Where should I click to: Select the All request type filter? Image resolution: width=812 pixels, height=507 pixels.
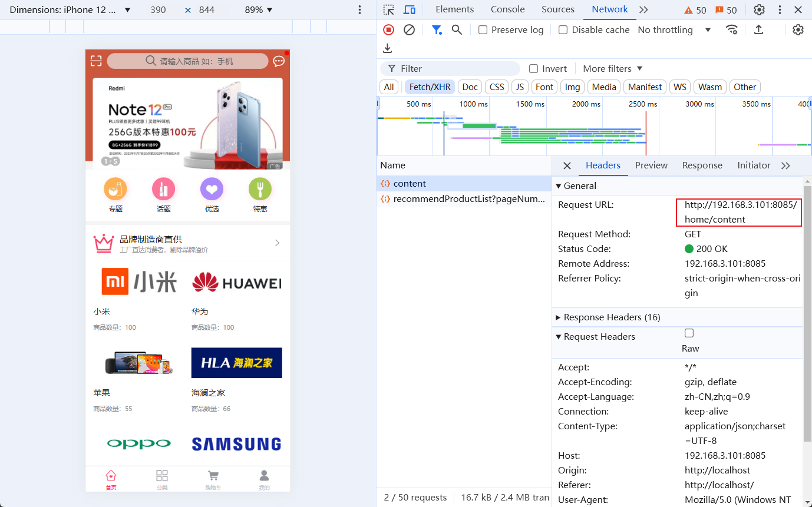pos(389,87)
